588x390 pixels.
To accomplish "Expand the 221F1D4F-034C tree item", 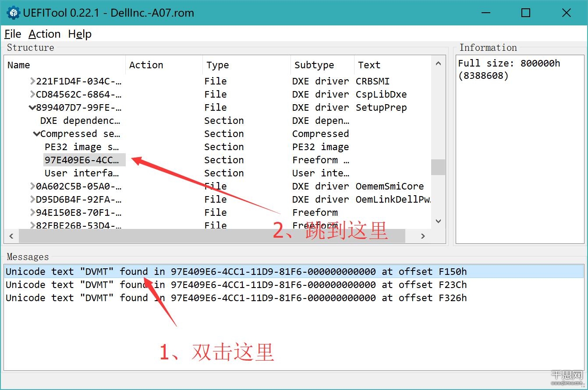I will (32, 81).
